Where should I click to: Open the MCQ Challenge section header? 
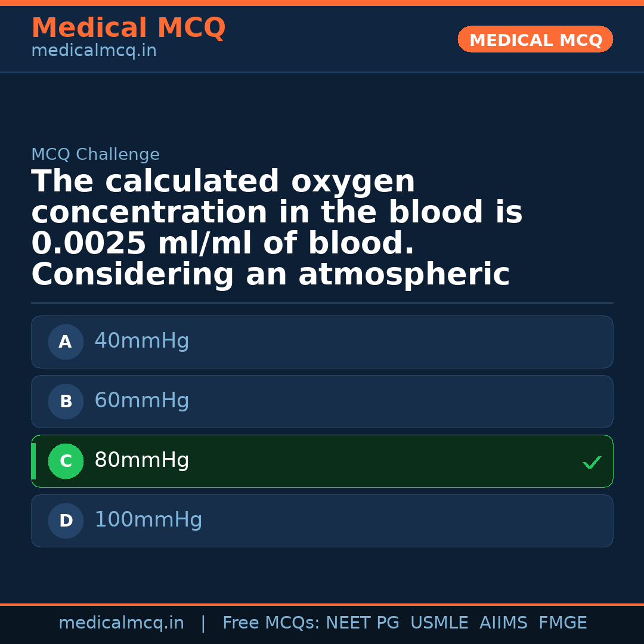point(95,154)
